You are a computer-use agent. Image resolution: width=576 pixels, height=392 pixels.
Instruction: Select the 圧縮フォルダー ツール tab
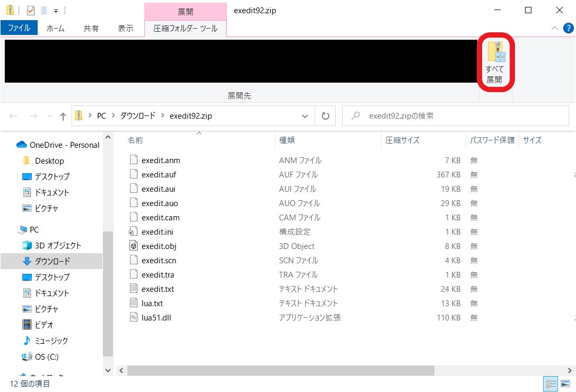(186, 28)
